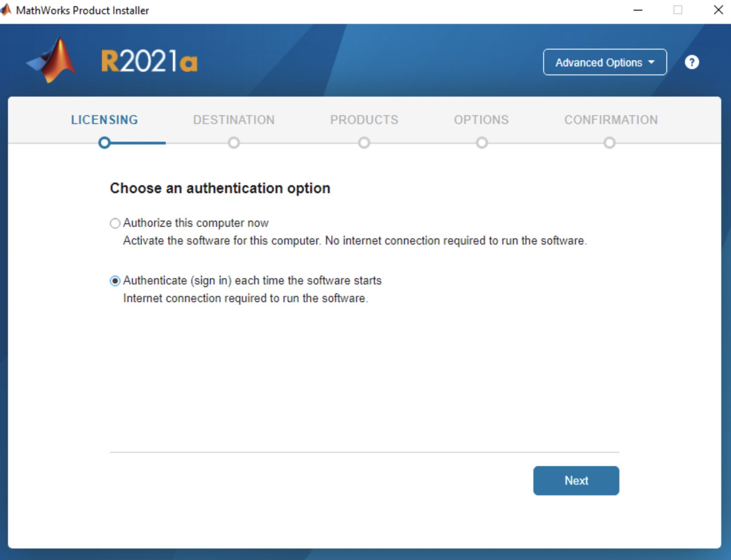Close the MathWorks Product Installer window
Viewport: 731px width, 560px height.
718,10
